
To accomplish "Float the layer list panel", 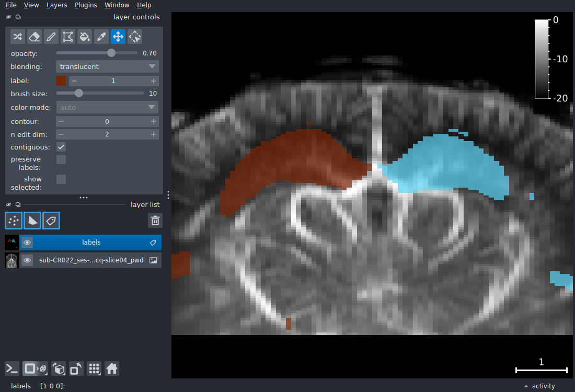I will [18, 204].
